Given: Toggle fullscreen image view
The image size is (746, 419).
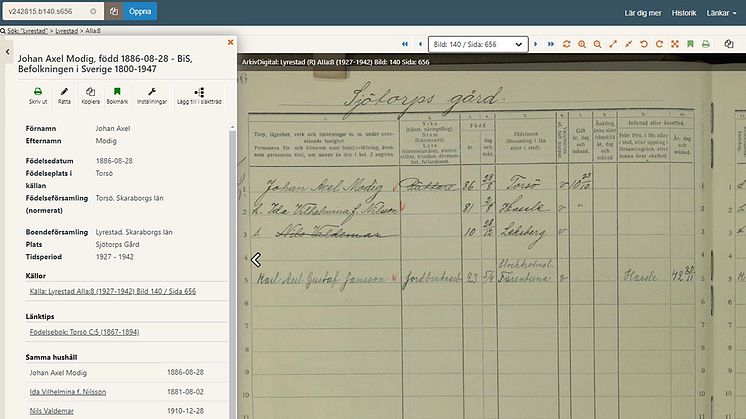Looking at the screenshot, I should [x=675, y=44].
